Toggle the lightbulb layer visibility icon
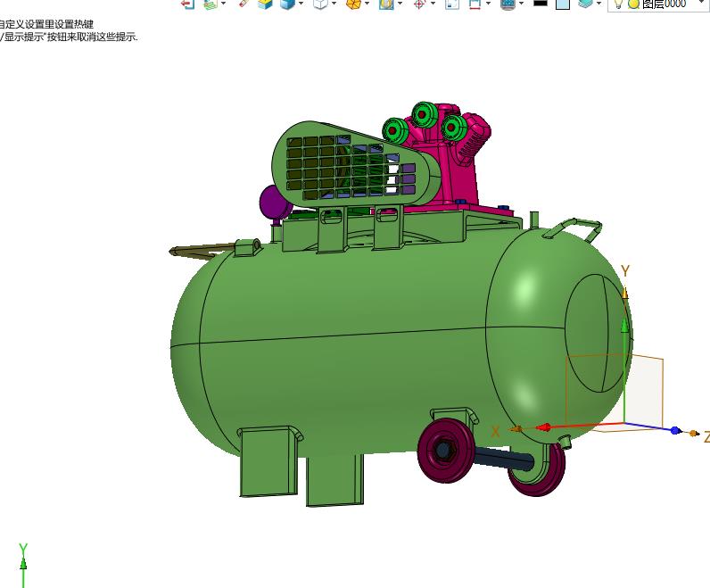710x588 pixels. pos(618,4)
